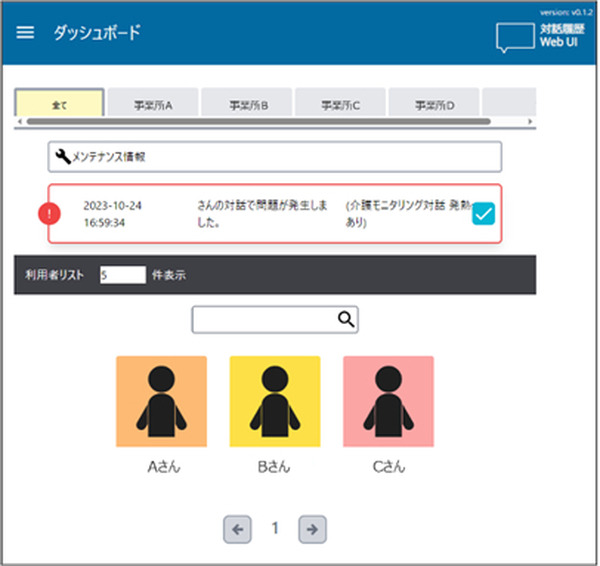Viewport: 600px width, 566px height.
Task: Click the red alert exclamation icon
Action: 49,213
